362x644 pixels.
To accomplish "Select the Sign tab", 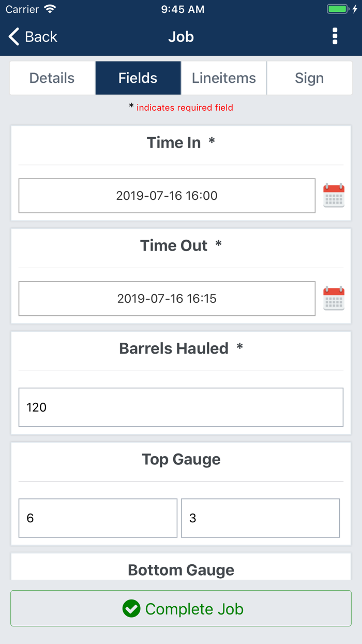I will coord(309,78).
